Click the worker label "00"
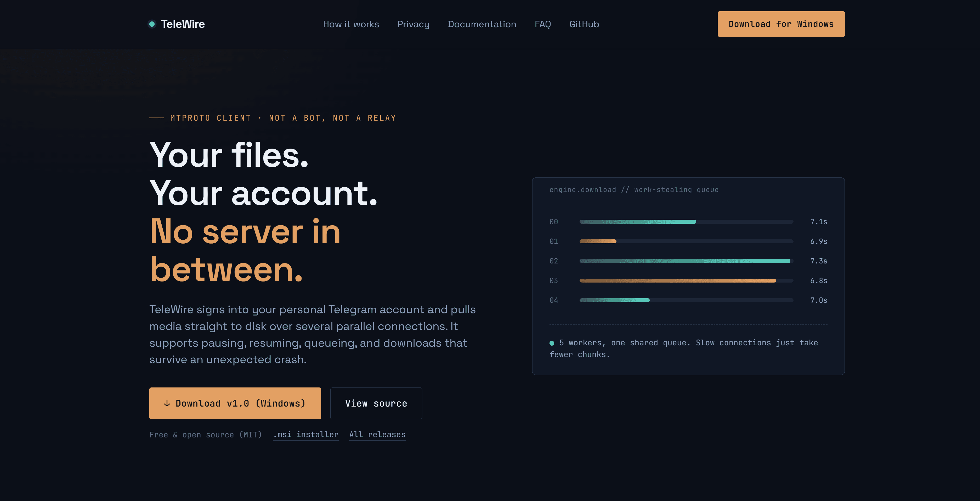Screen dimensions: 980x501 (x=553, y=222)
